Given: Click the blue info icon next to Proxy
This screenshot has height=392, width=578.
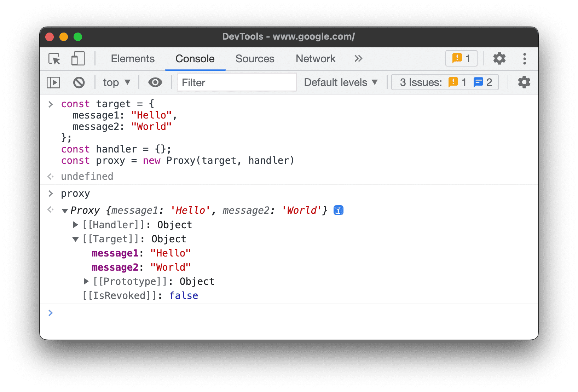Looking at the screenshot, I should coord(338,210).
